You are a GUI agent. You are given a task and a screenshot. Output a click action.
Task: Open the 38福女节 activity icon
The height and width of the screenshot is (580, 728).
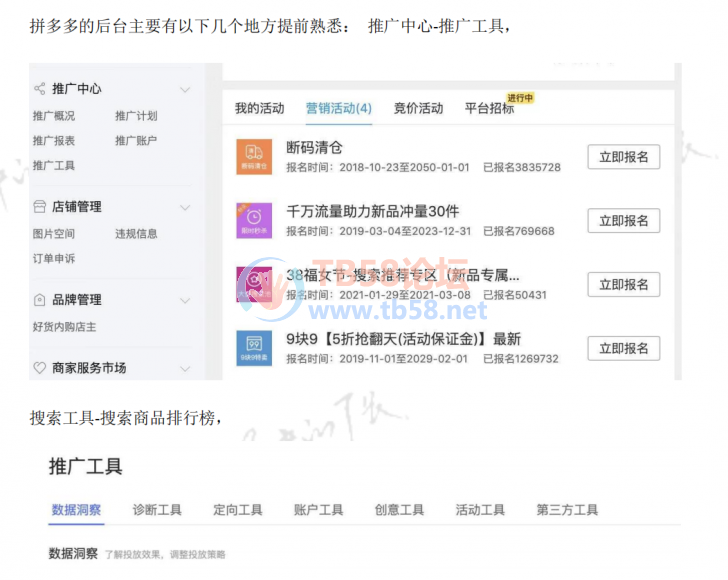254,284
